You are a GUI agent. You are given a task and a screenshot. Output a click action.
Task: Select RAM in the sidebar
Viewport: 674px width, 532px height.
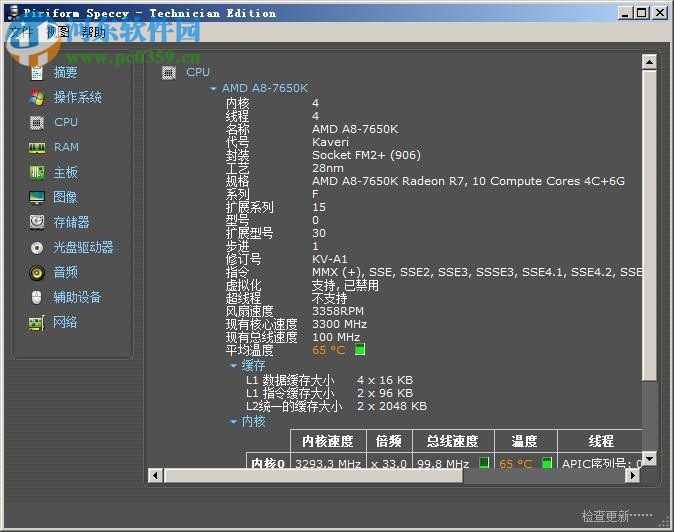coord(66,147)
